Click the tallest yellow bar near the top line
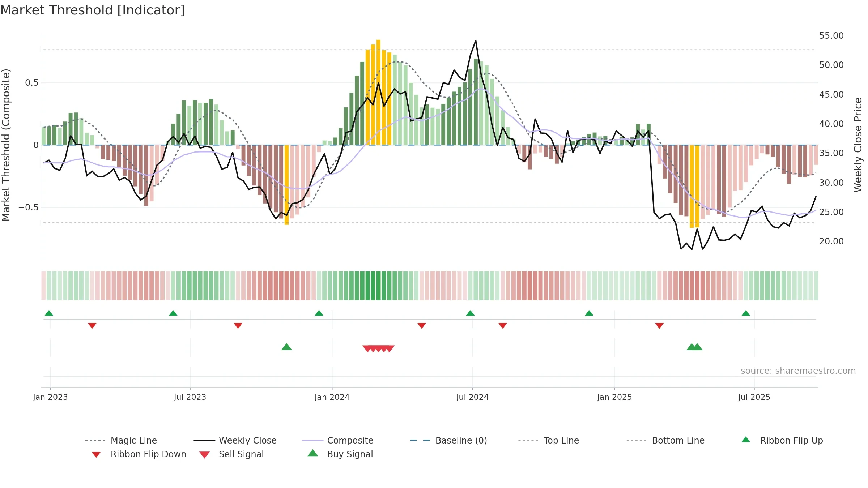Image resolution: width=868 pixels, height=488 pixels. pos(378,92)
